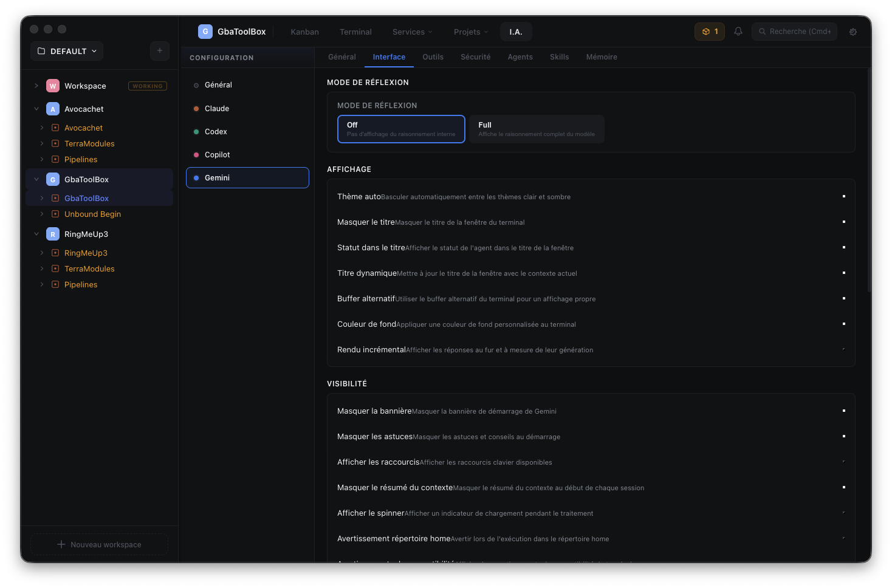Click the green dot beside Codex
Viewport: 892px width, 588px height.
(196, 132)
